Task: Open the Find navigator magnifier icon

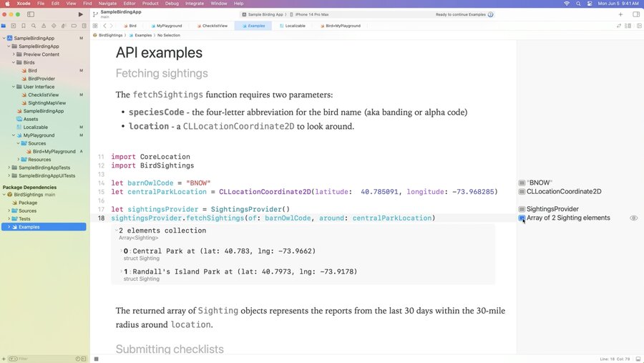Action: click(34, 26)
